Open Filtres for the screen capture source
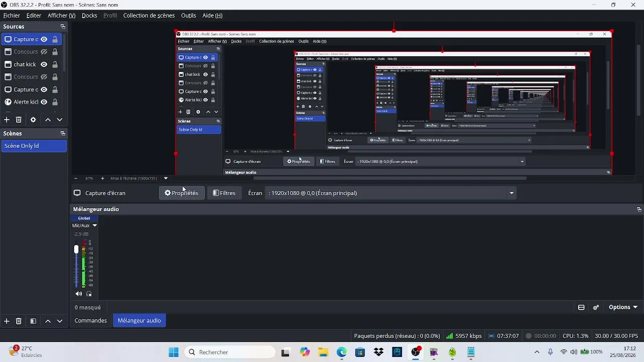 224,193
